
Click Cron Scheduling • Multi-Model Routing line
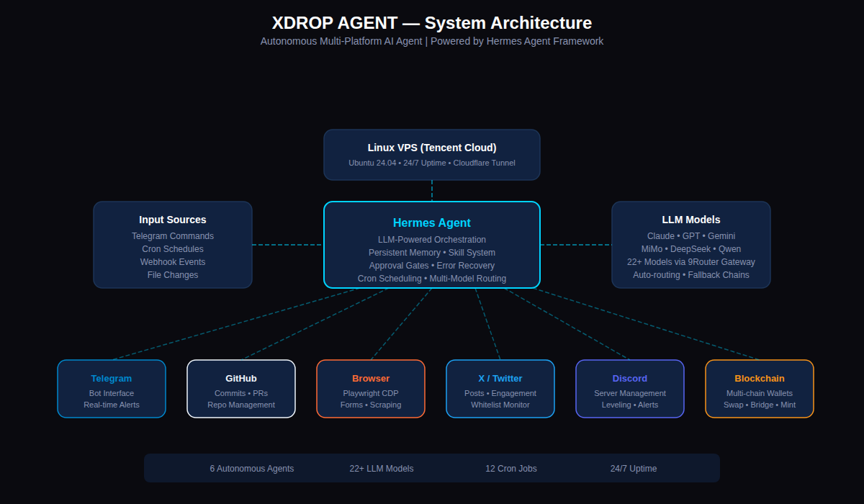432,279
